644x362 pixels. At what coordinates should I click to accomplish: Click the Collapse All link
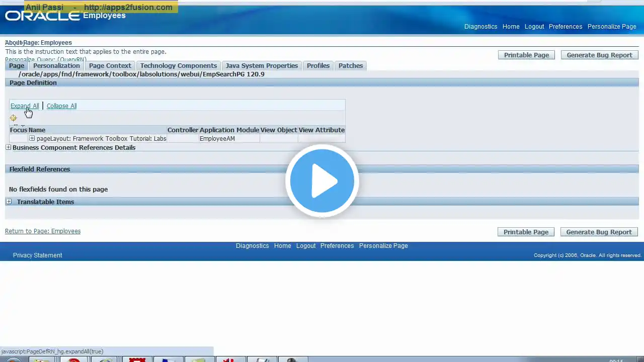pyautogui.click(x=61, y=106)
